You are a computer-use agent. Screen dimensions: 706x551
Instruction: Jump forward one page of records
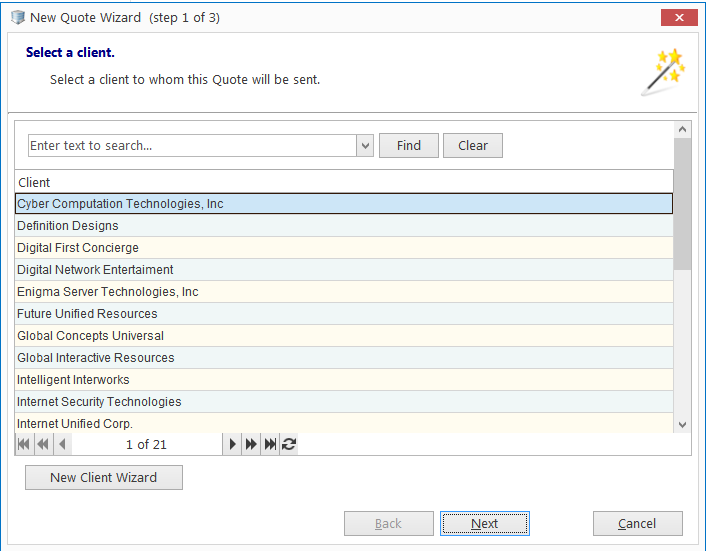click(x=251, y=444)
